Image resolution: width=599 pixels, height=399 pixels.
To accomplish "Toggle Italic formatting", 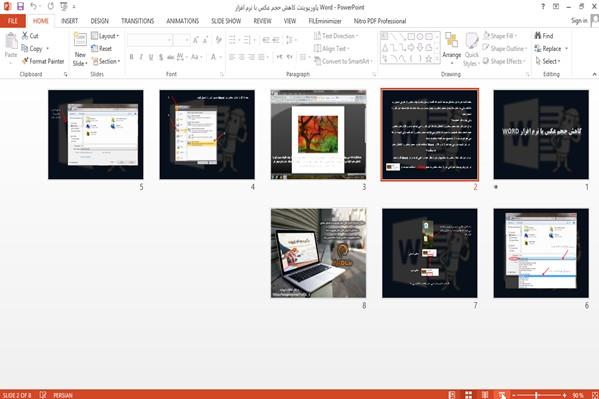I will [141, 57].
